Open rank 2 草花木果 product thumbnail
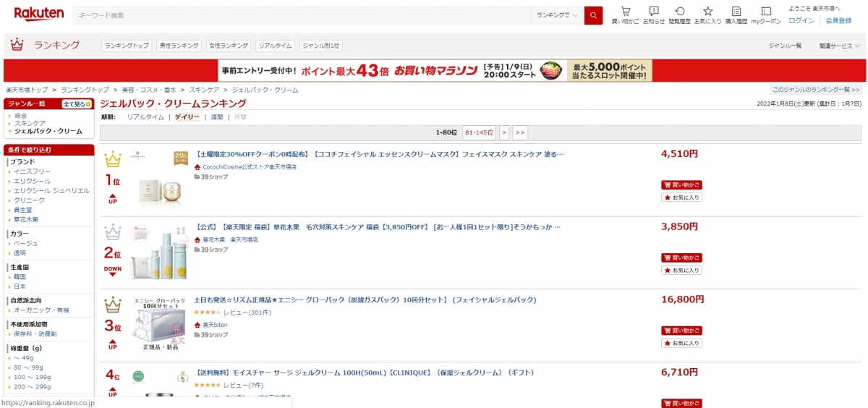868x408 pixels. (x=158, y=252)
